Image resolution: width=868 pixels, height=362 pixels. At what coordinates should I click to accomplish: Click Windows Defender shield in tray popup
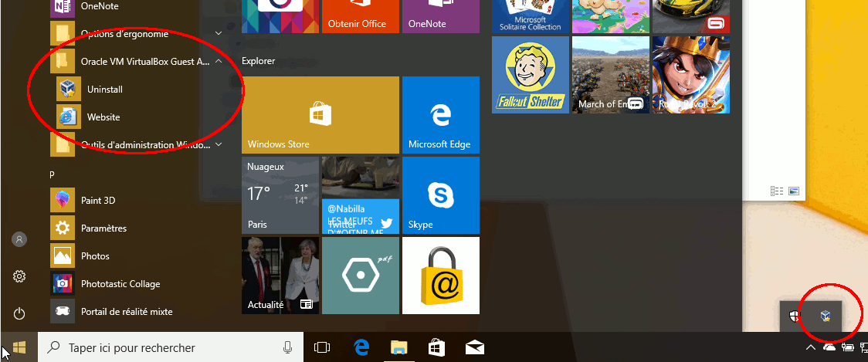click(795, 316)
